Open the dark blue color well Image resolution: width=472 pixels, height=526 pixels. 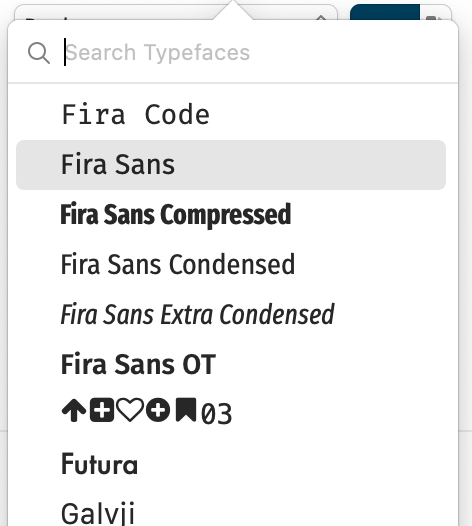(385, 13)
